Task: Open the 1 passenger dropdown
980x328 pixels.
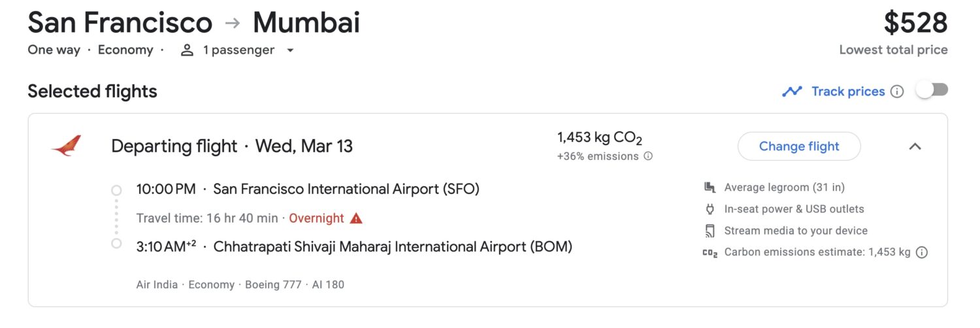Action: (290, 50)
